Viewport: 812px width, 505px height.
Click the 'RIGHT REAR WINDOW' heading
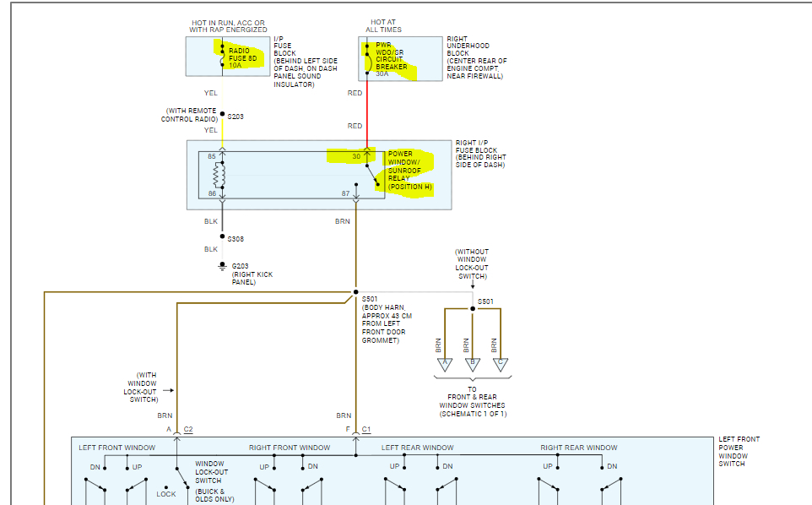[x=579, y=448]
